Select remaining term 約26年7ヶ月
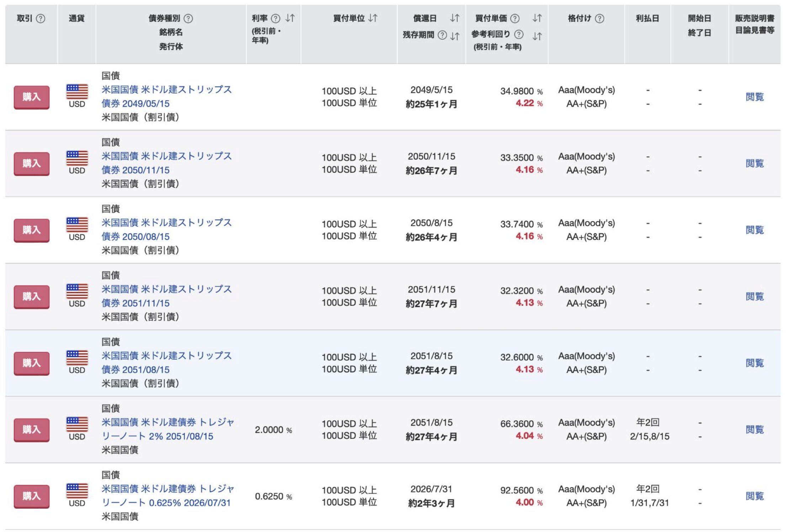Image resolution: width=791 pixels, height=532 pixels. [x=431, y=171]
